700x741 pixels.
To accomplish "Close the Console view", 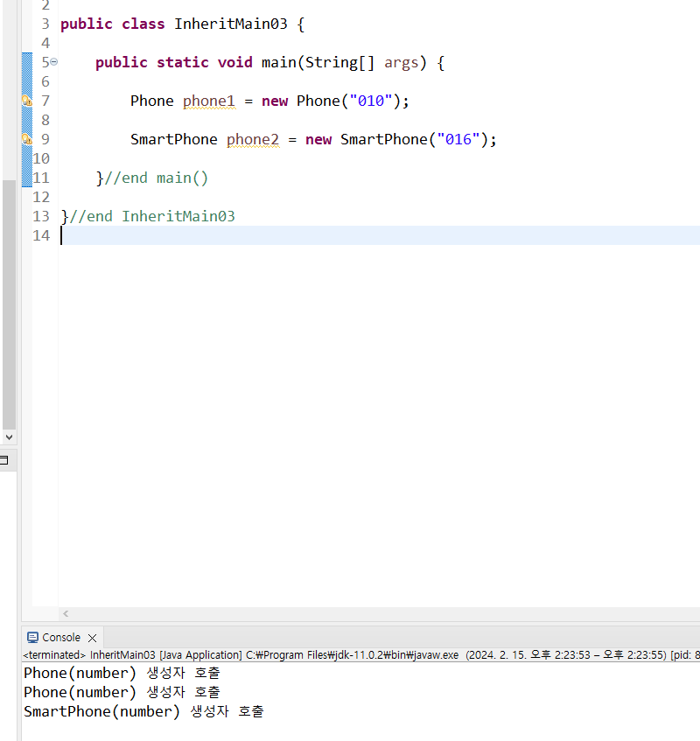I will (x=93, y=638).
